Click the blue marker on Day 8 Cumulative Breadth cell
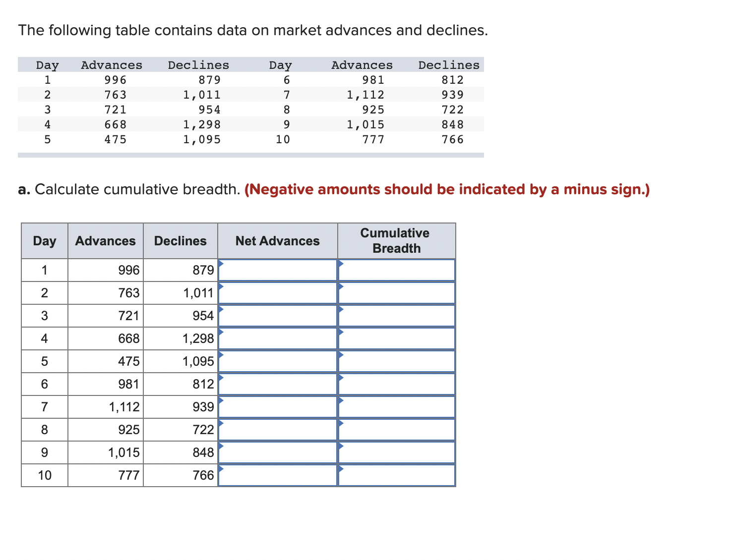 [x=341, y=423]
